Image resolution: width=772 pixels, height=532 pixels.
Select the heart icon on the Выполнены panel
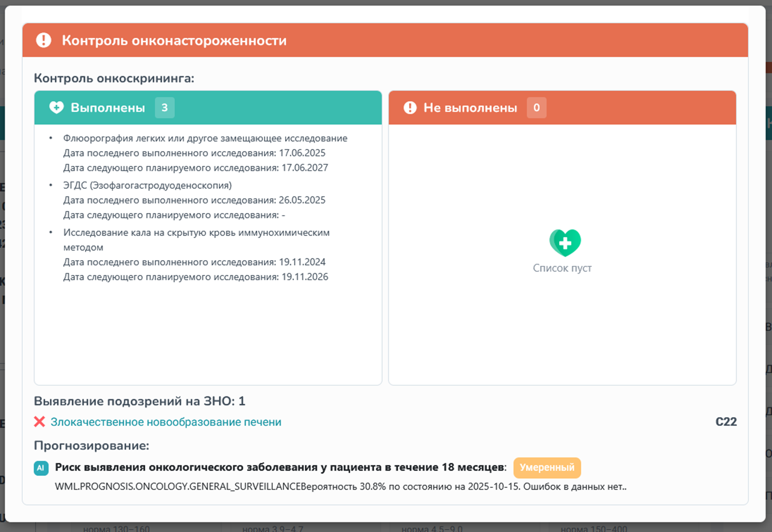[x=57, y=107]
